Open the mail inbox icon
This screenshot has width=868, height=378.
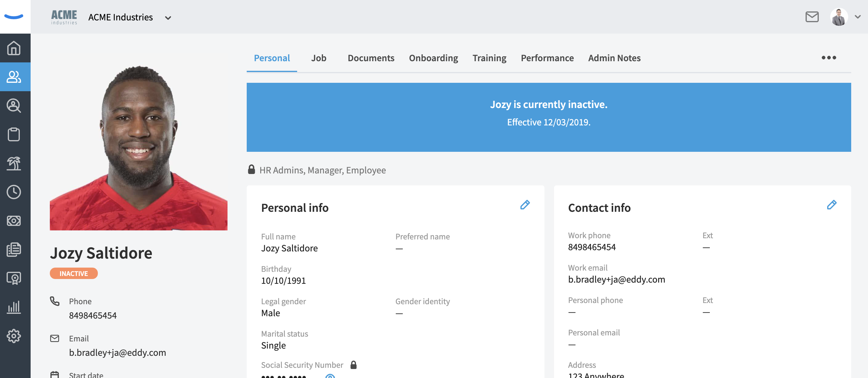812,16
